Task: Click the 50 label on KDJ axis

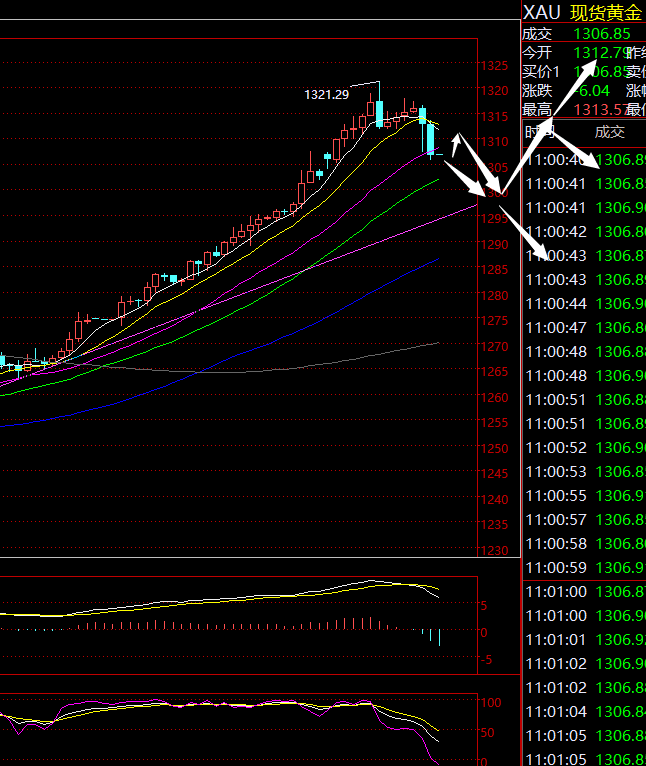Action: (488, 733)
